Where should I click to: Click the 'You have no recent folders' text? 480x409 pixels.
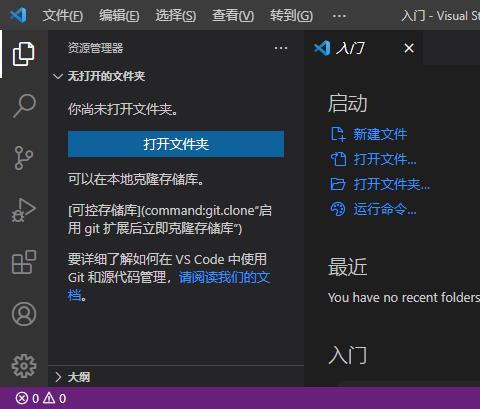pos(404,297)
